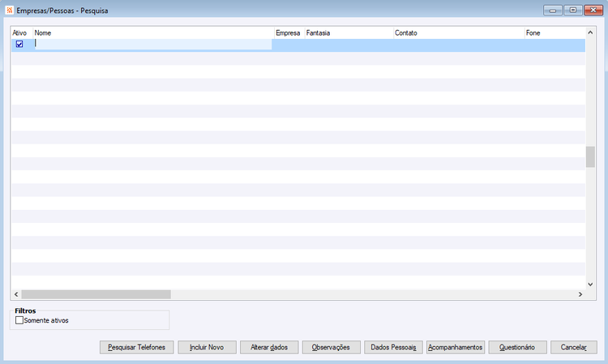Click the Nome search input field
Viewport: 608px width, 364px height.
[152, 44]
